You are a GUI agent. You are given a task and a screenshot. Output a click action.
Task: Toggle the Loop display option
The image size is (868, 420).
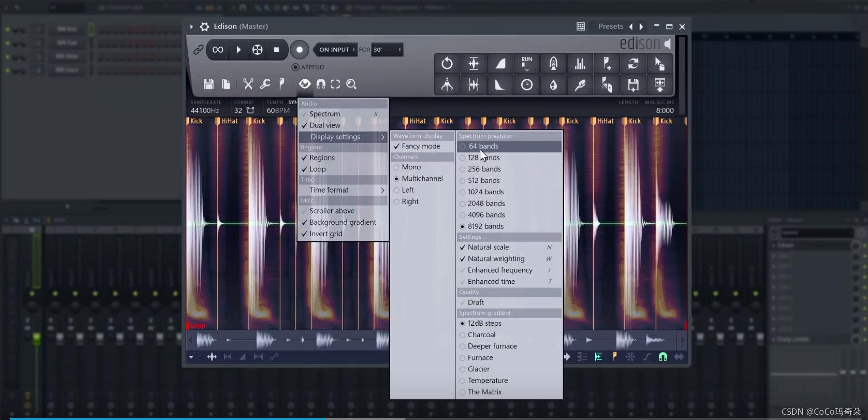point(343,169)
